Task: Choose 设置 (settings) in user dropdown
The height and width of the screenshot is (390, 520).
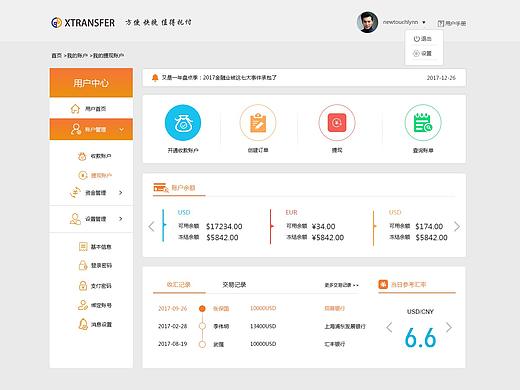Action: click(423, 53)
